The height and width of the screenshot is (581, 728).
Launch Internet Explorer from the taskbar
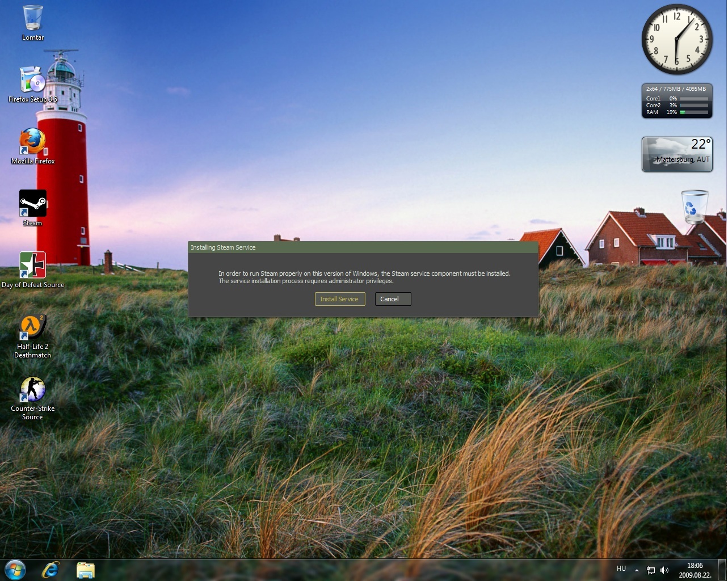pyautogui.click(x=51, y=570)
